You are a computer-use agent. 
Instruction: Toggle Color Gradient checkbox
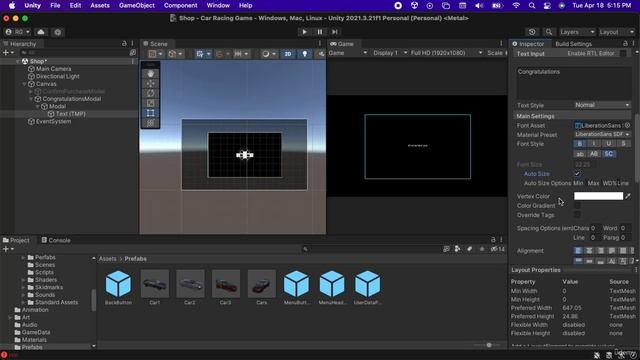[577, 206]
